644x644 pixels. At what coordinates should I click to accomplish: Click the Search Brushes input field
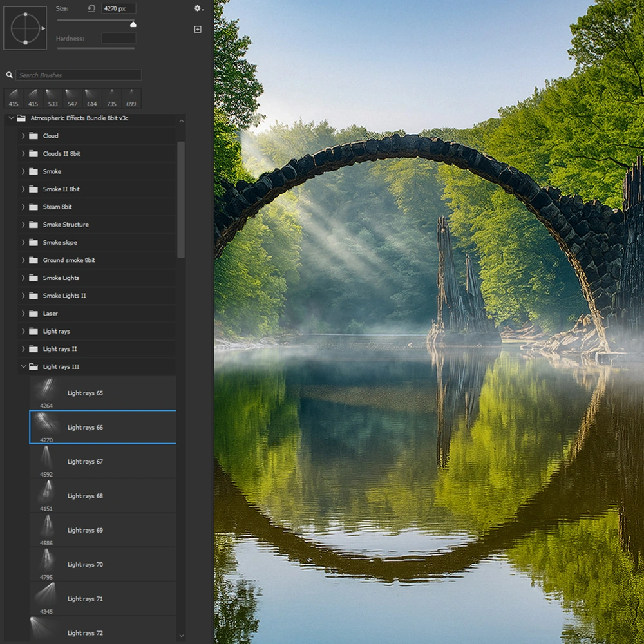(x=79, y=75)
